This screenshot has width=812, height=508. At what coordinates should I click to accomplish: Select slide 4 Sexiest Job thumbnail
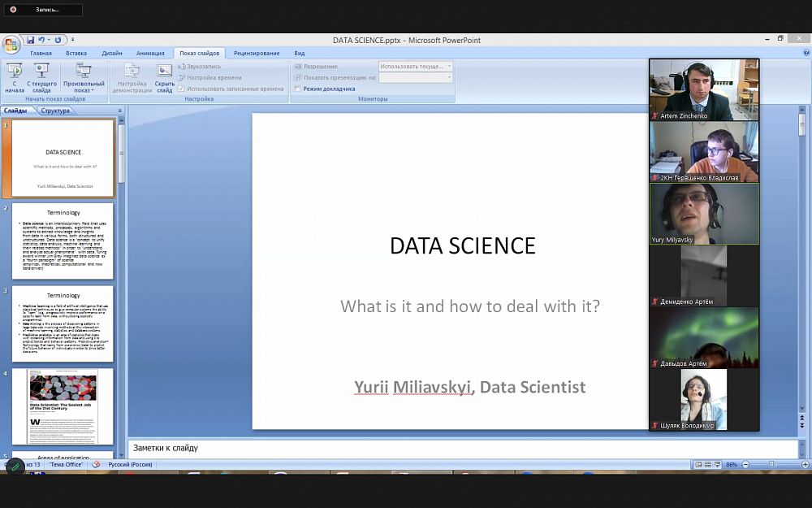coord(63,406)
